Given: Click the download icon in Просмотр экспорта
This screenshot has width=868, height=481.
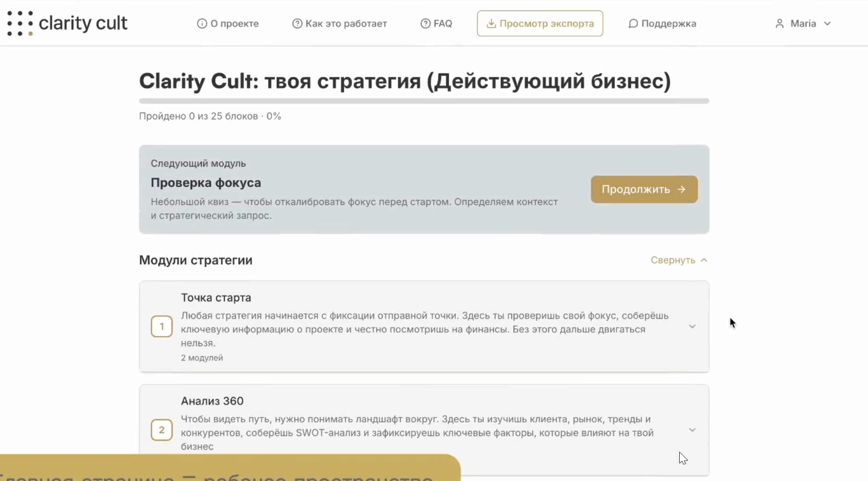Looking at the screenshot, I should click(x=491, y=24).
